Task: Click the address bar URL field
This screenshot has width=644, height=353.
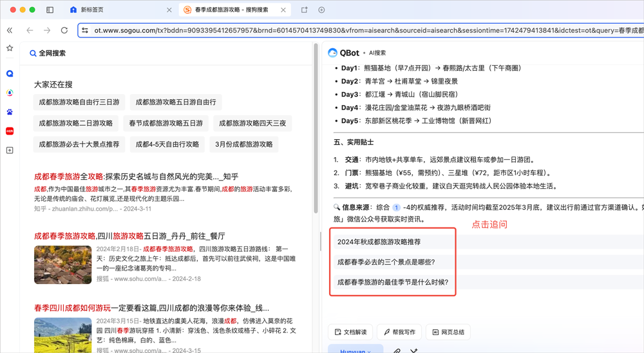Action: tap(361, 30)
